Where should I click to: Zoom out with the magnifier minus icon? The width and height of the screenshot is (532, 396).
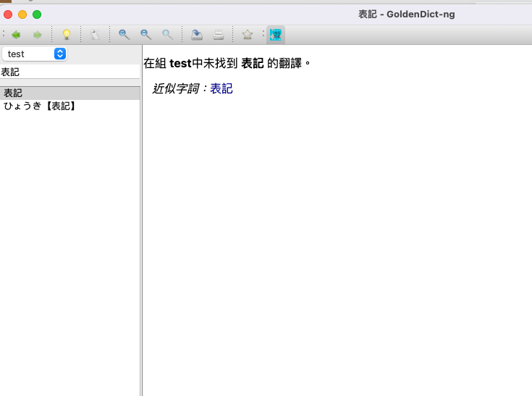tap(146, 35)
